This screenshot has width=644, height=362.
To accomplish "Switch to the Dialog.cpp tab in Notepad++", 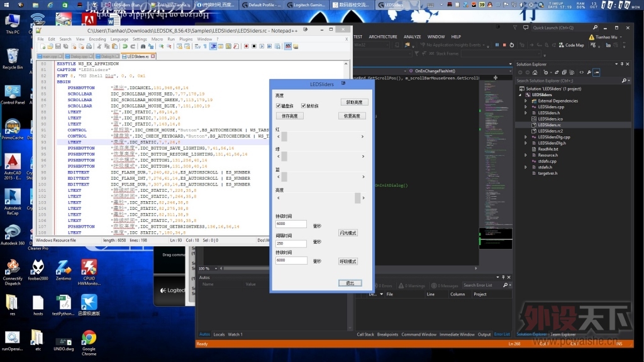I will (x=79, y=56).
